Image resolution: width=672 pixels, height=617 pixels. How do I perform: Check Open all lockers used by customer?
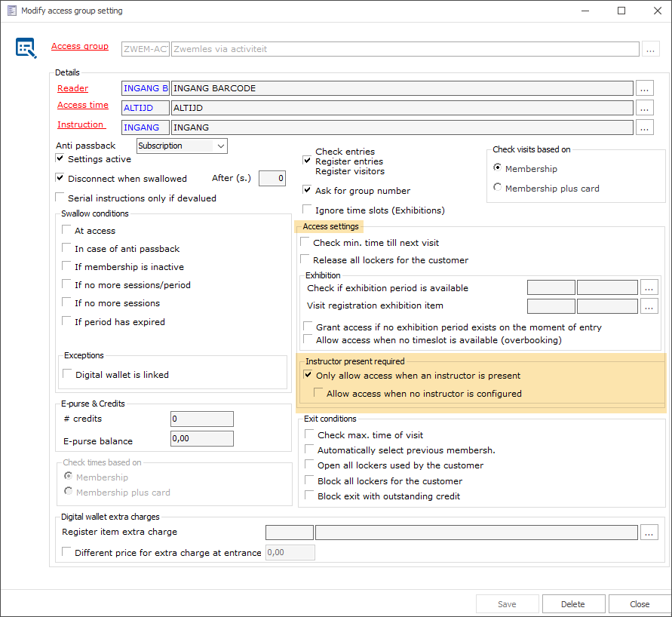pyautogui.click(x=309, y=465)
